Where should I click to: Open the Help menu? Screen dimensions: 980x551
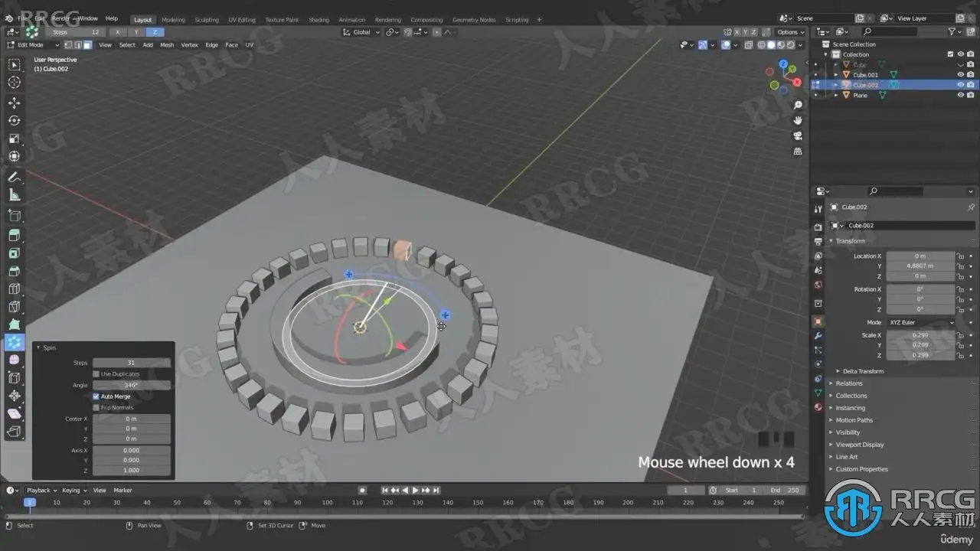click(111, 18)
